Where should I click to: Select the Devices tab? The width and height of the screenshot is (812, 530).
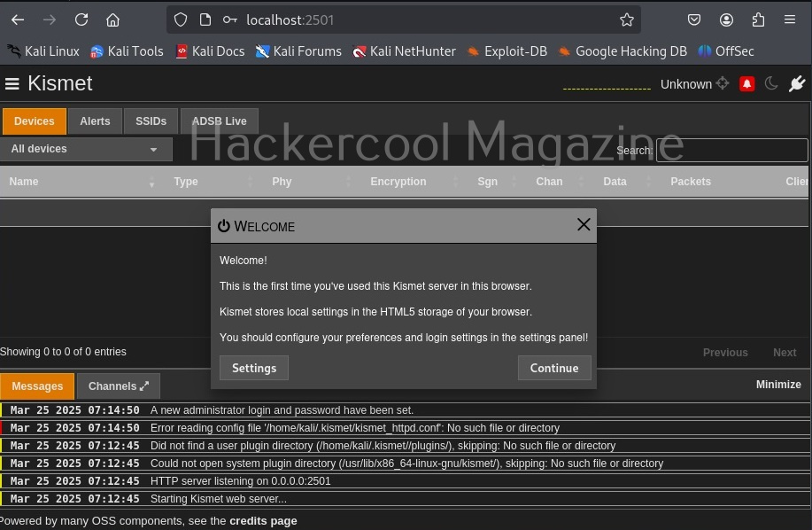coord(35,121)
